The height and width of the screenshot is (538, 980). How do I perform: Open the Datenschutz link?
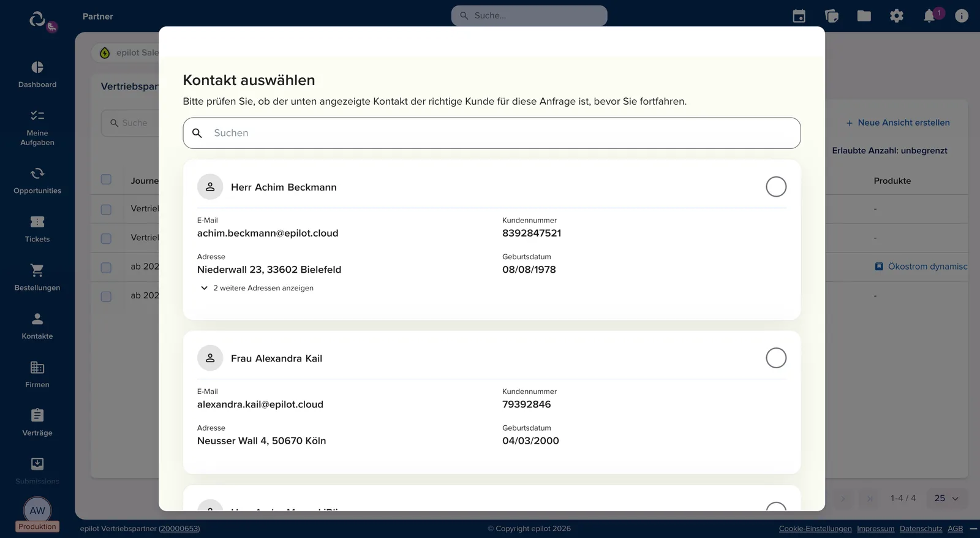[x=921, y=529]
